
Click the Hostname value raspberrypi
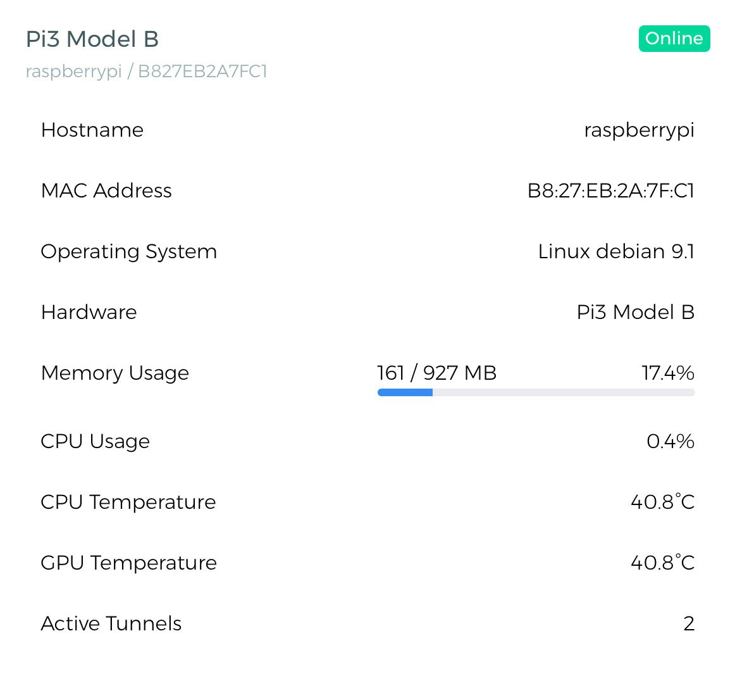tap(639, 130)
